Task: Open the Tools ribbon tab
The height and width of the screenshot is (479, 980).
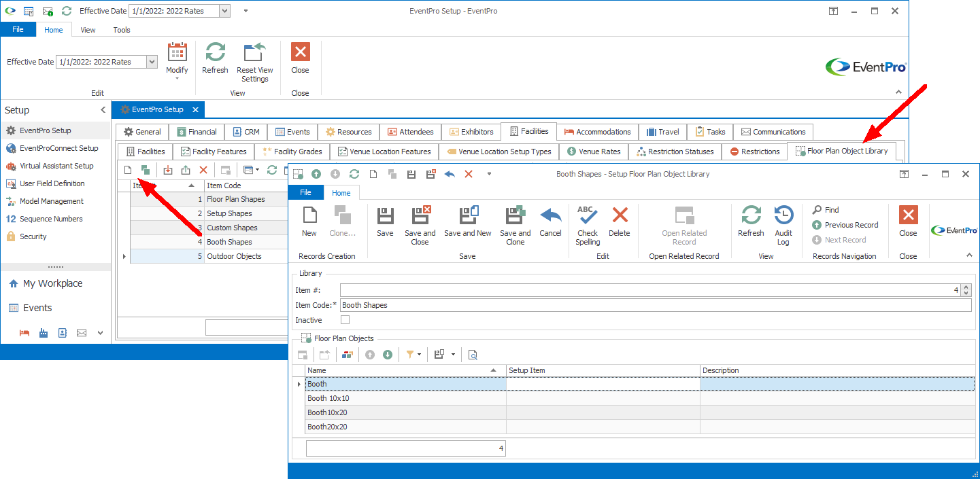Action: 122,30
